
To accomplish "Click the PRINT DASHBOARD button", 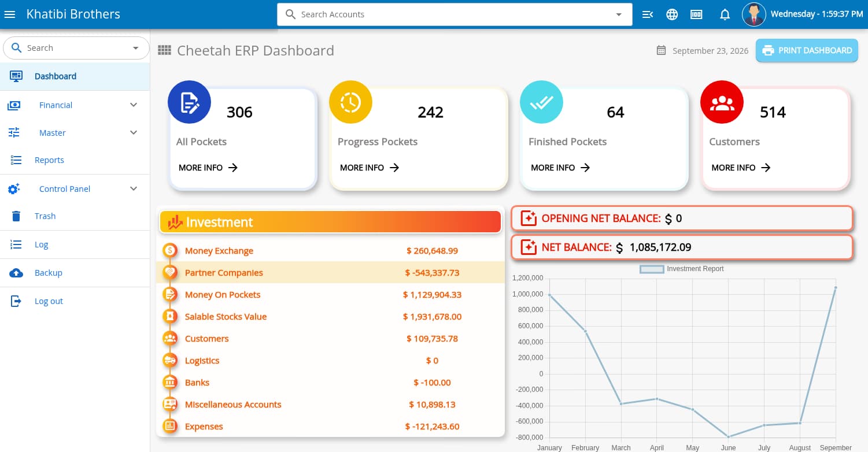I will [x=807, y=50].
